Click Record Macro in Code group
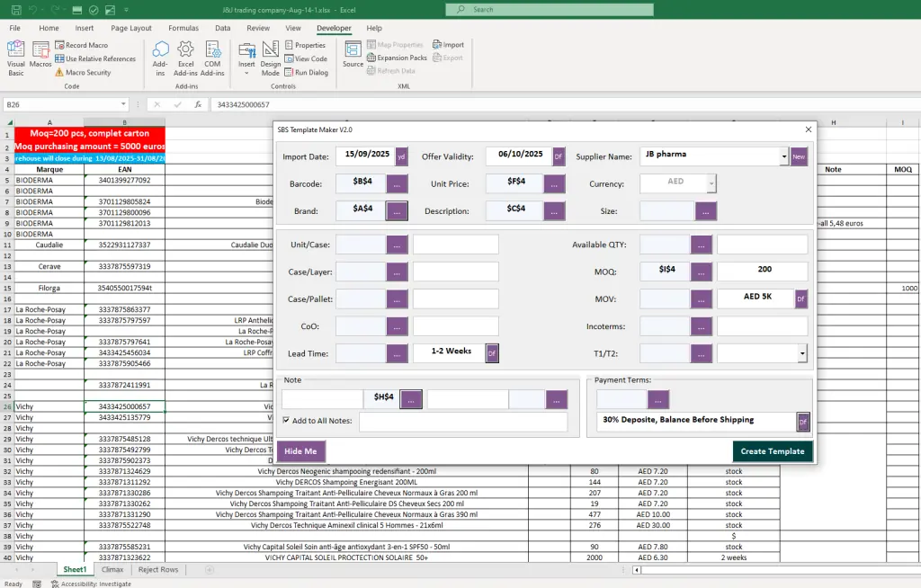 tap(81, 45)
